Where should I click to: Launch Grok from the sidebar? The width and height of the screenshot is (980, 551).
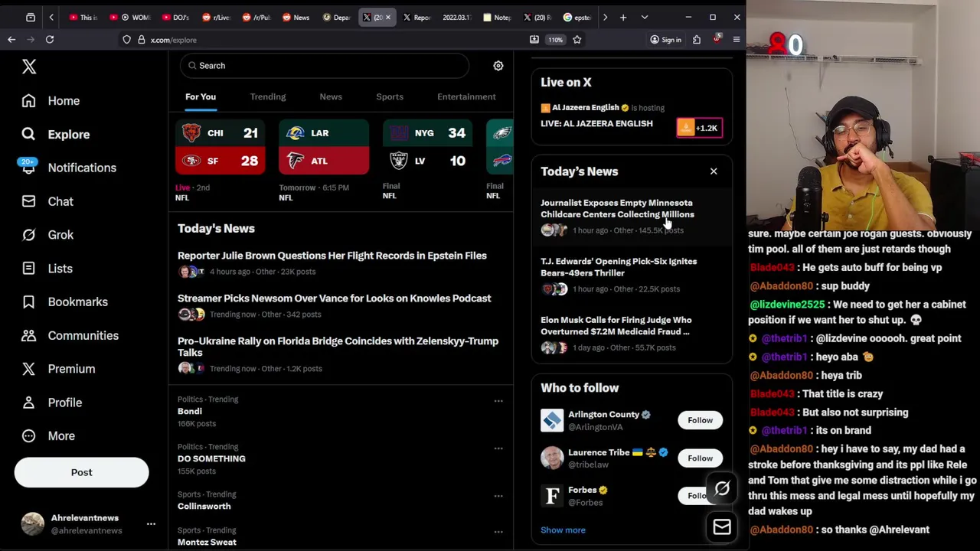tap(47, 235)
